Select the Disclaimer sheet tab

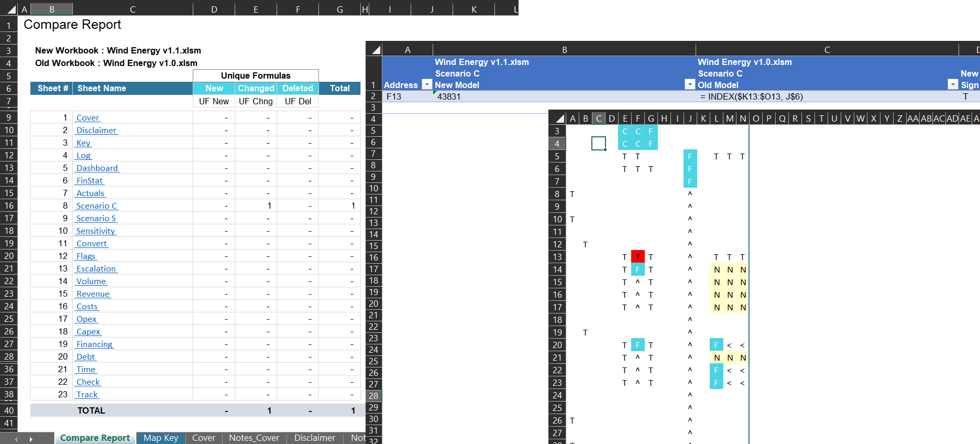pos(314,438)
